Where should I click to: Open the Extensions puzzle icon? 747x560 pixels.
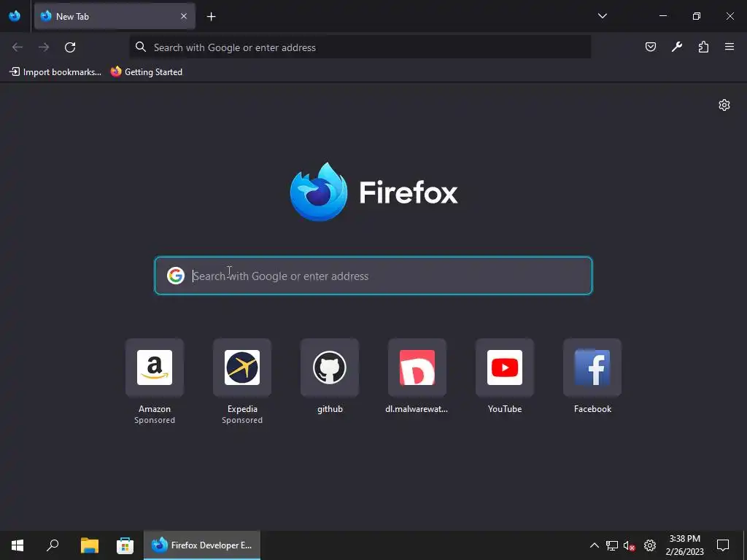[703, 47]
